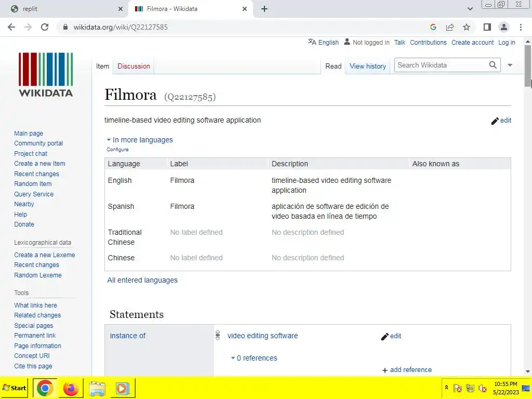Open media player taskbar icon
Screen dimensions: 532x399
(122, 388)
